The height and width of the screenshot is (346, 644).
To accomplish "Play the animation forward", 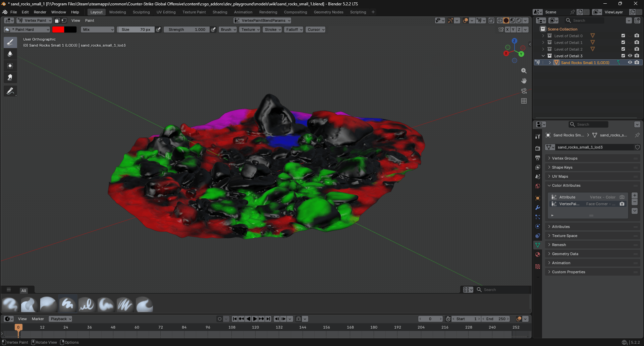I will click(x=255, y=319).
